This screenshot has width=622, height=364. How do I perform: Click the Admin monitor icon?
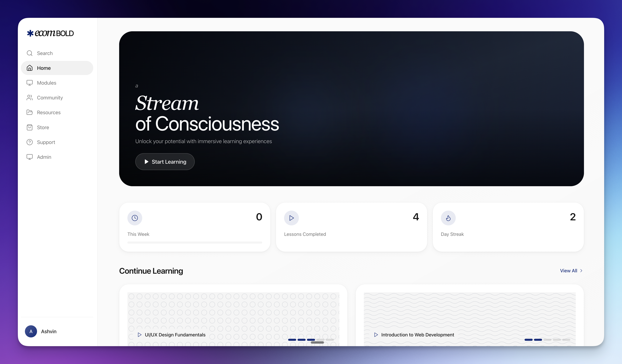[x=30, y=157]
